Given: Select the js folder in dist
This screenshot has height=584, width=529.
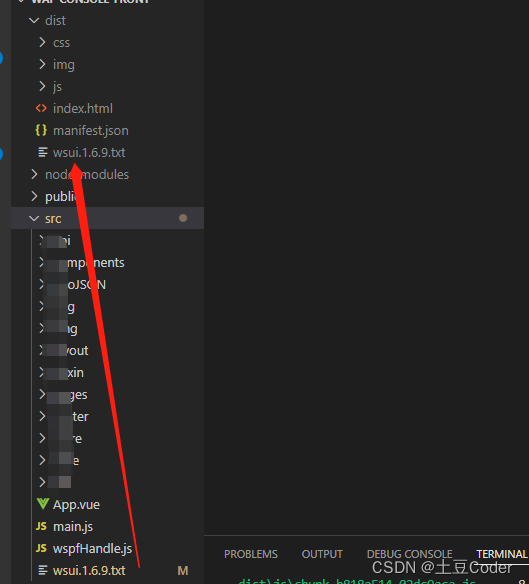Looking at the screenshot, I should 57,87.
